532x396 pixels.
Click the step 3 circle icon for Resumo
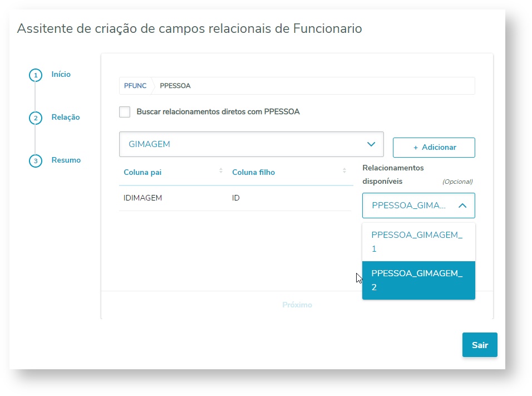(36, 160)
